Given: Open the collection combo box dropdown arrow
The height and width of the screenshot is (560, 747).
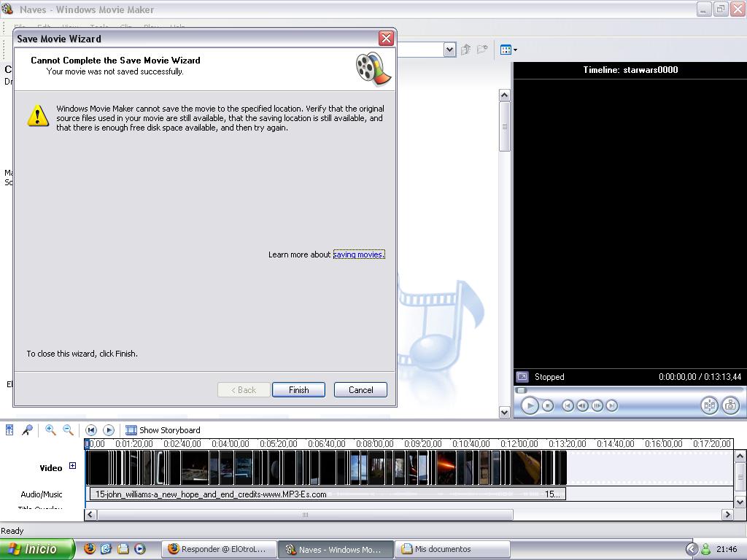Looking at the screenshot, I should [x=449, y=50].
